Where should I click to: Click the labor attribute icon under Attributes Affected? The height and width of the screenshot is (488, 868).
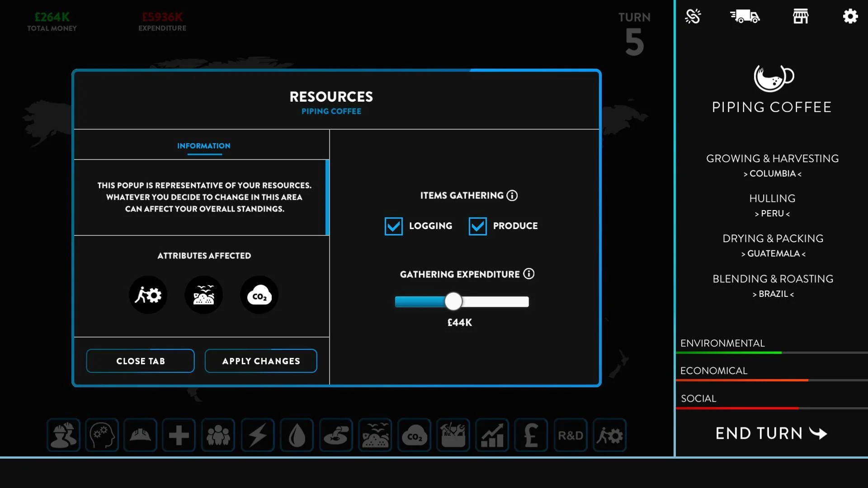(148, 295)
